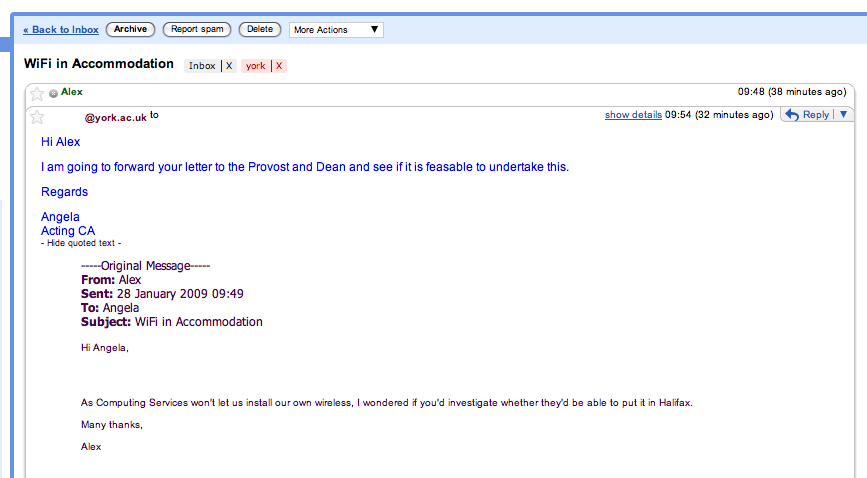Click Alex's chat status indicator icon
Screen dimensions: 867x478
pyautogui.click(x=53, y=93)
